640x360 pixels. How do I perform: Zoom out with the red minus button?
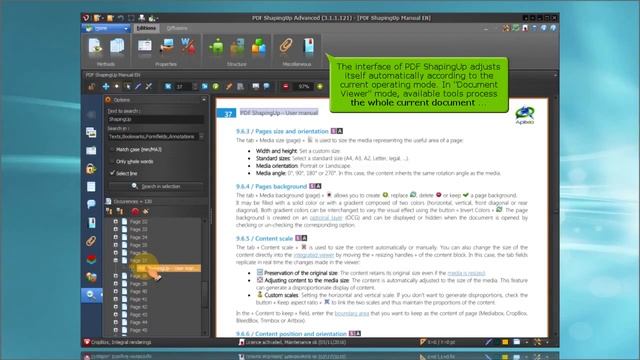(285, 87)
